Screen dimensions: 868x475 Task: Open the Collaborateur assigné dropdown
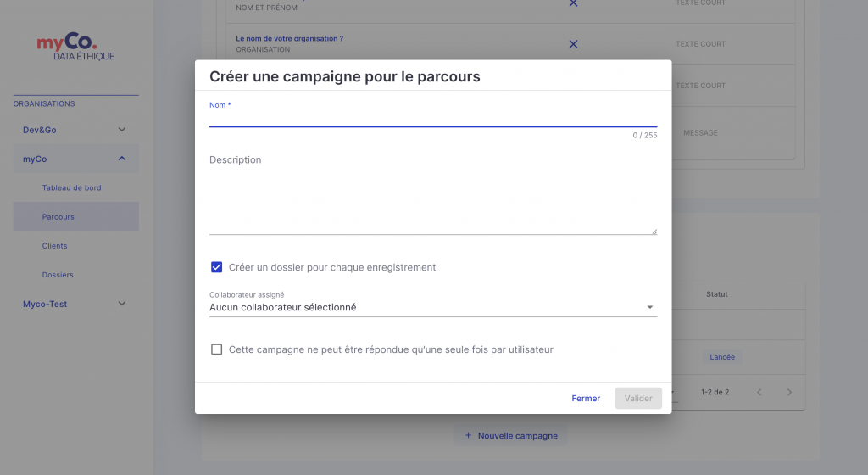pos(433,307)
